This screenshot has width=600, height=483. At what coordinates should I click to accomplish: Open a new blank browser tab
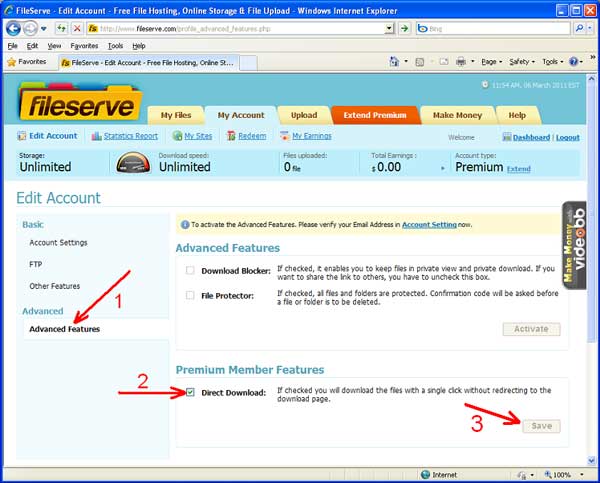tap(248, 63)
